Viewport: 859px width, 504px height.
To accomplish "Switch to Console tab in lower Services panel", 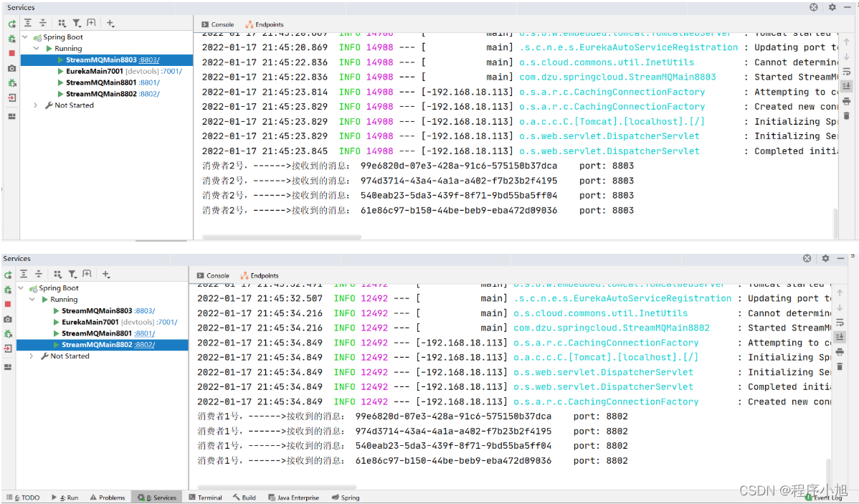I will (x=212, y=275).
